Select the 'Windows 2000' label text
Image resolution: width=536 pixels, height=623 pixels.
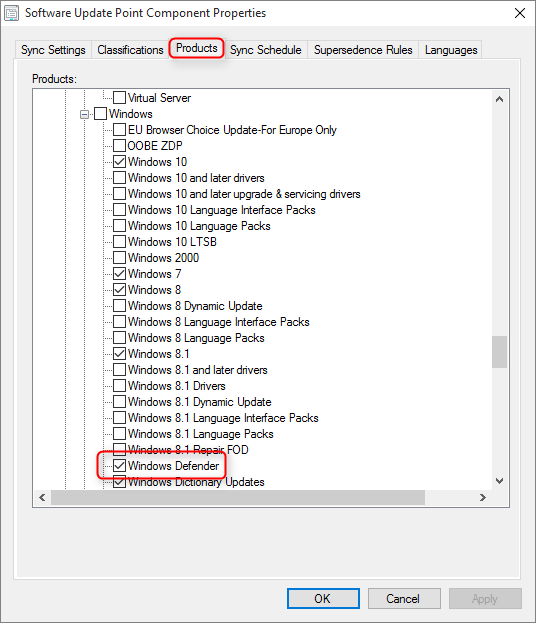(x=163, y=258)
